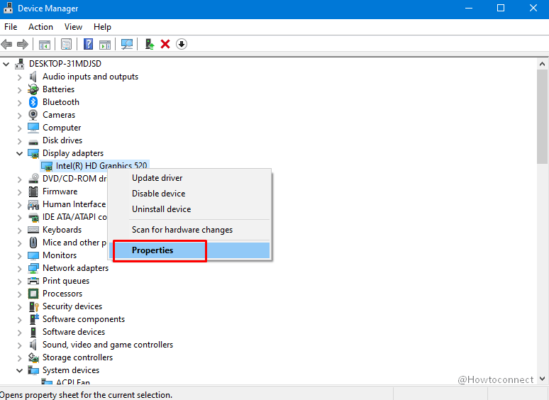The height and width of the screenshot is (400, 549).
Task: Choose Properties in the context menu
Action: (x=189, y=250)
